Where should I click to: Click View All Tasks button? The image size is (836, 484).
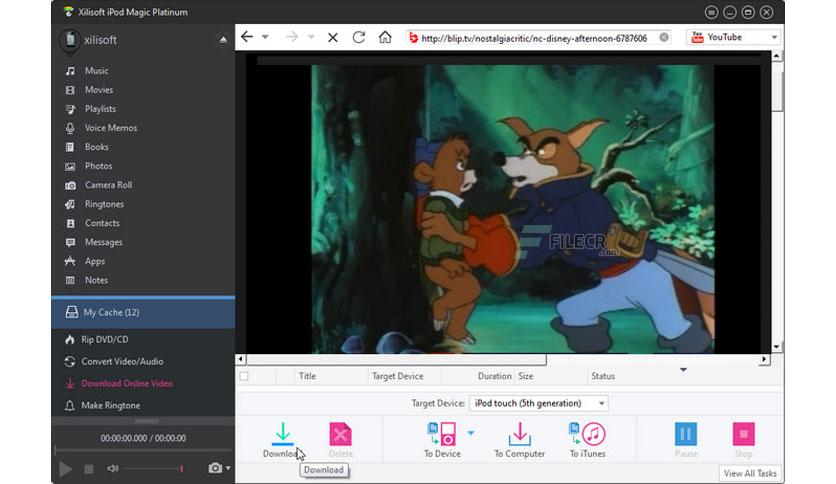click(x=750, y=473)
